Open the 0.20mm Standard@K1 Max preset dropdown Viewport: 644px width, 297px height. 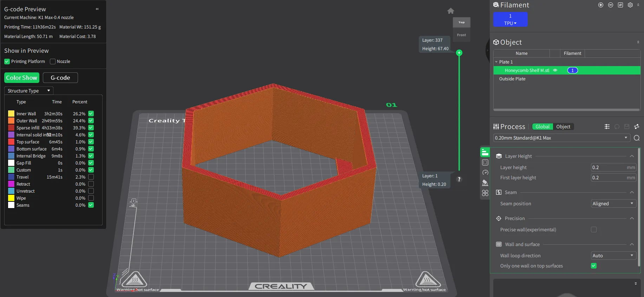(561, 138)
